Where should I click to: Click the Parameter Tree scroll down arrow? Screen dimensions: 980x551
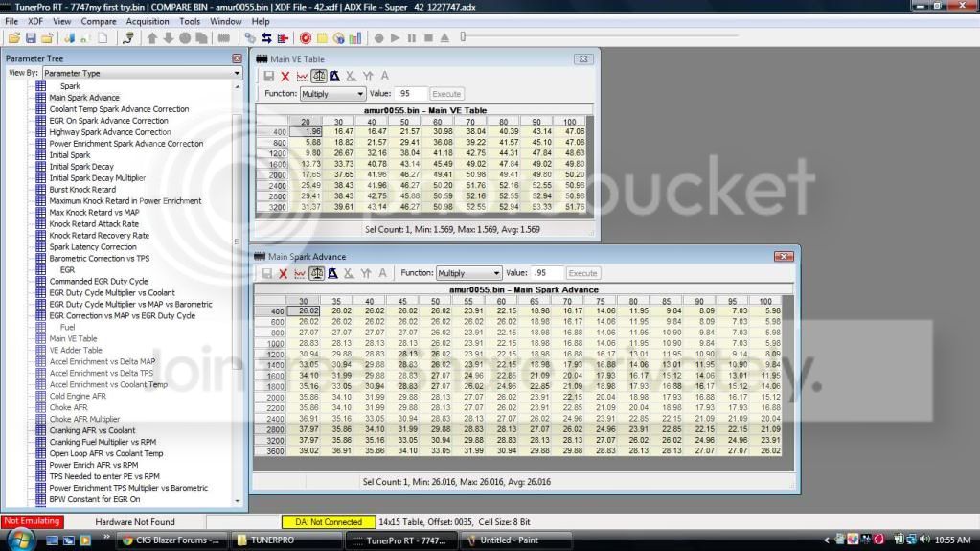pos(238,501)
